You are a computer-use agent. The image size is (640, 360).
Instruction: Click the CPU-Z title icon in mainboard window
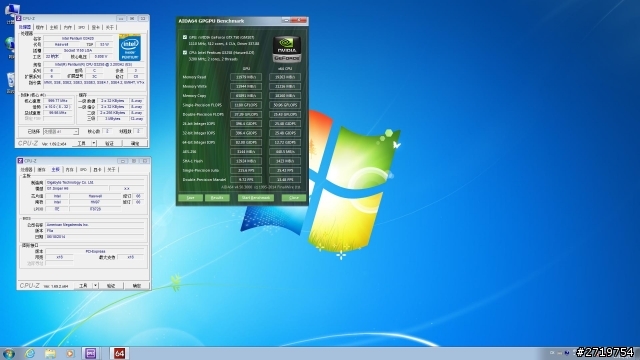tap(20, 161)
